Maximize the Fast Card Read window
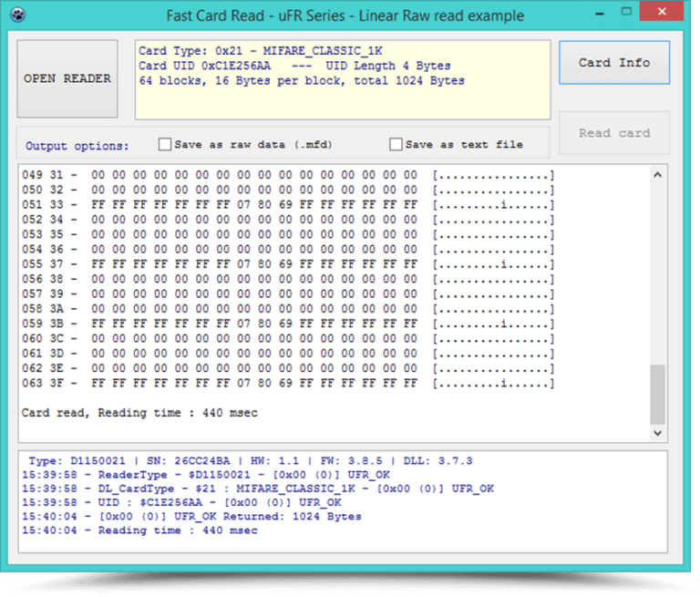 click(x=626, y=12)
